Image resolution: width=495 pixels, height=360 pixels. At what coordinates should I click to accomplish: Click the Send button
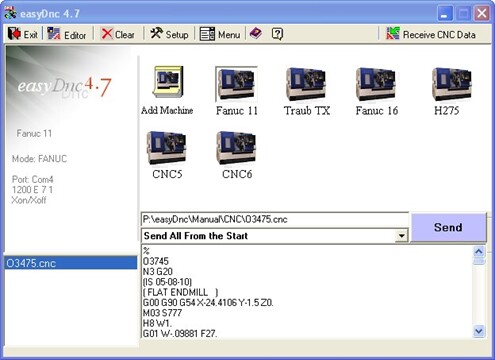(x=448, y=227)
